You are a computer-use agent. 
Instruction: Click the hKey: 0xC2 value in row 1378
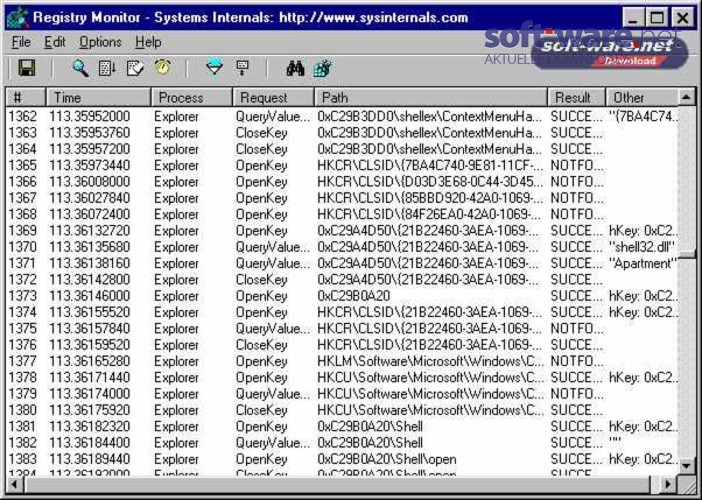(643, 377)
